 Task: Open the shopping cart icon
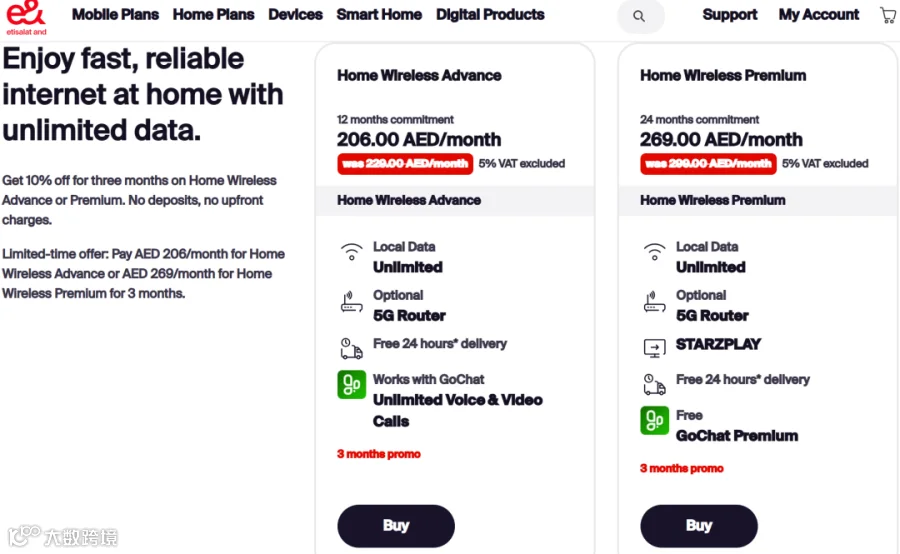click(887, 15)
